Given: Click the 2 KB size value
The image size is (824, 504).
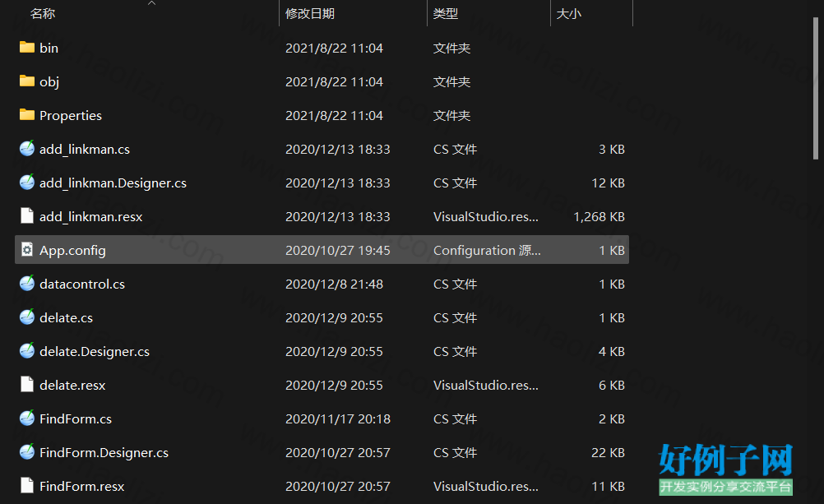Looking at the screenshot, I should 612,418.
